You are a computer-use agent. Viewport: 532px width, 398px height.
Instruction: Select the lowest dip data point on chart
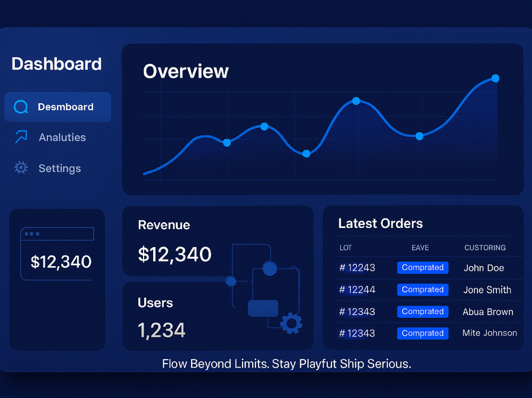306,154
